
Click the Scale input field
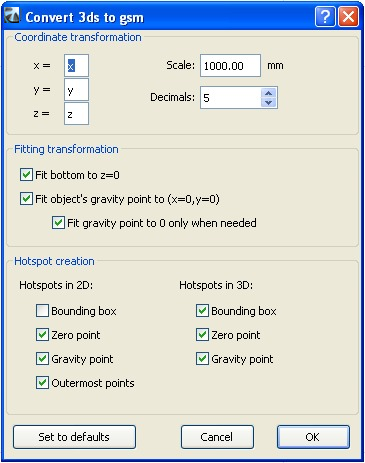coord(230,66)
